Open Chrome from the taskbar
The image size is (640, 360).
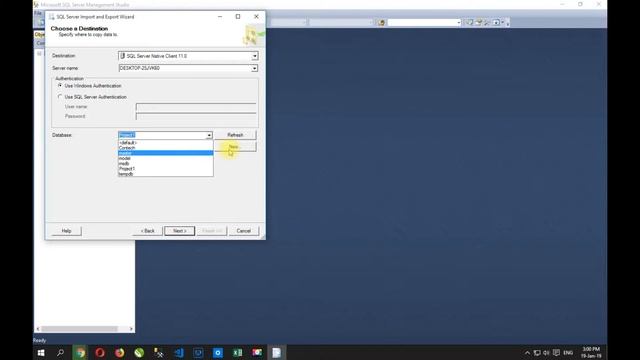(80, 353)
